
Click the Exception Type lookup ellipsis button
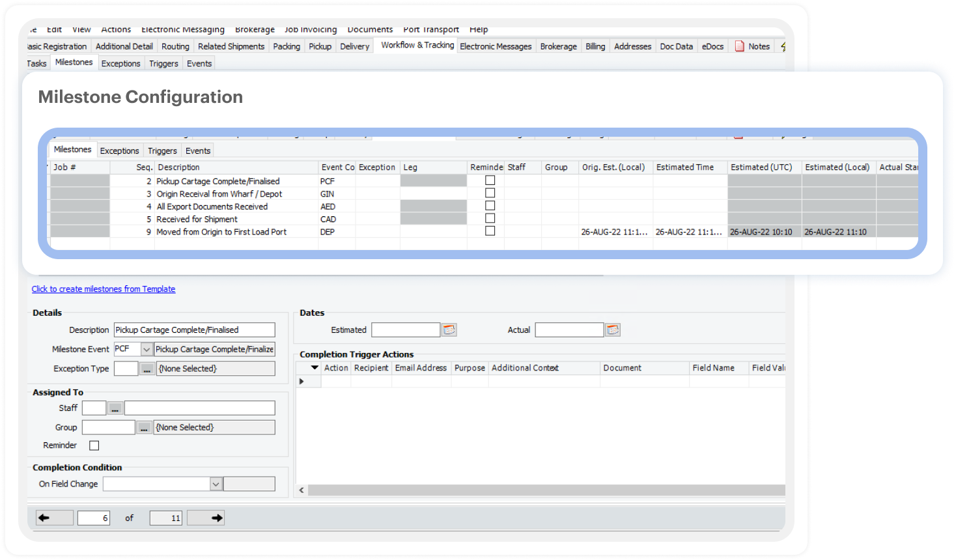147,369
